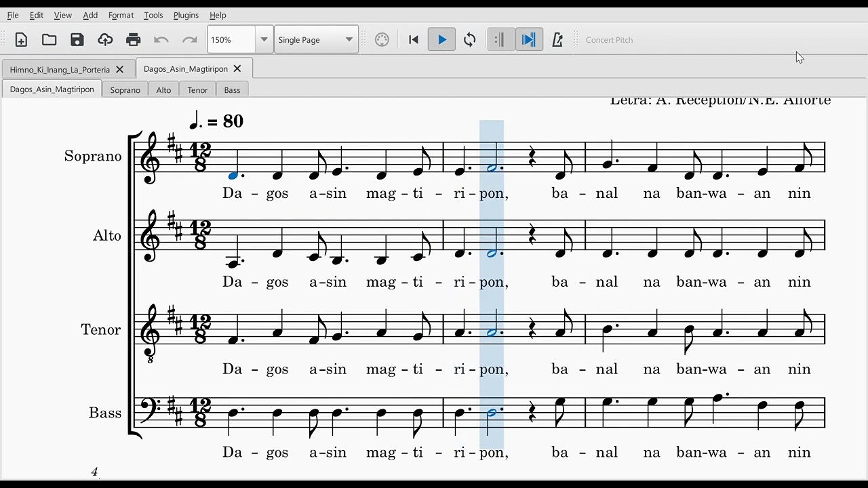Viewport: 868px width, 488px height.
Task: Open the Add menu
Action: 90,15
